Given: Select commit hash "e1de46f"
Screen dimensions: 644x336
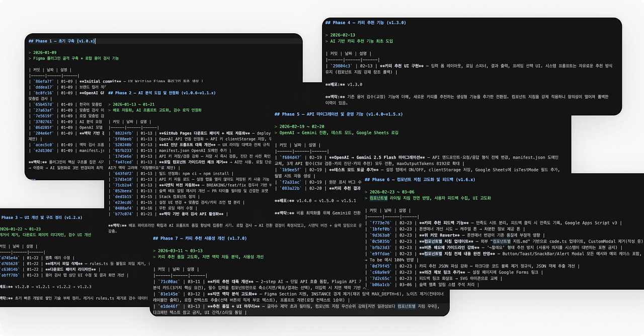Looking at the screenshot, I should 170,306.
